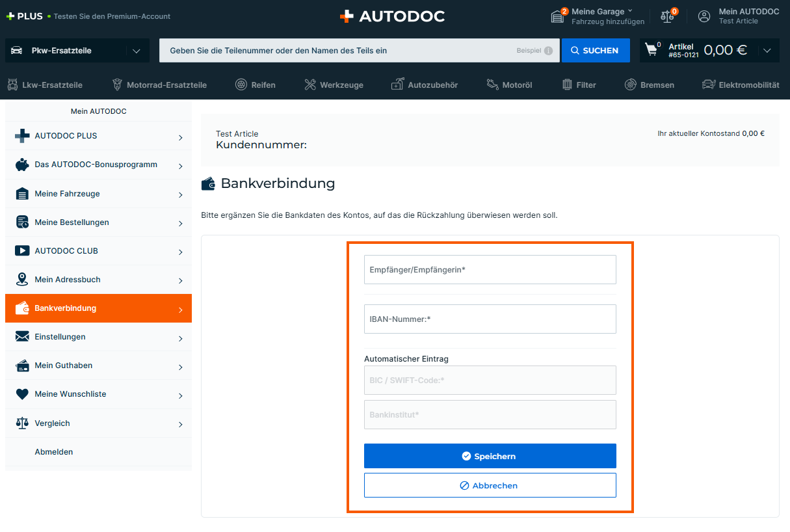Expand the cart dropdown arrow

point(767,51)
